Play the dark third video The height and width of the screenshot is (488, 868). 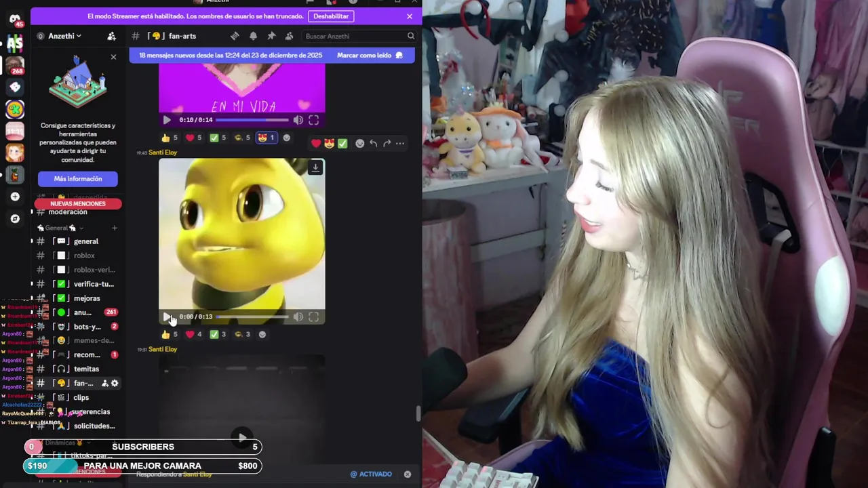242,437
